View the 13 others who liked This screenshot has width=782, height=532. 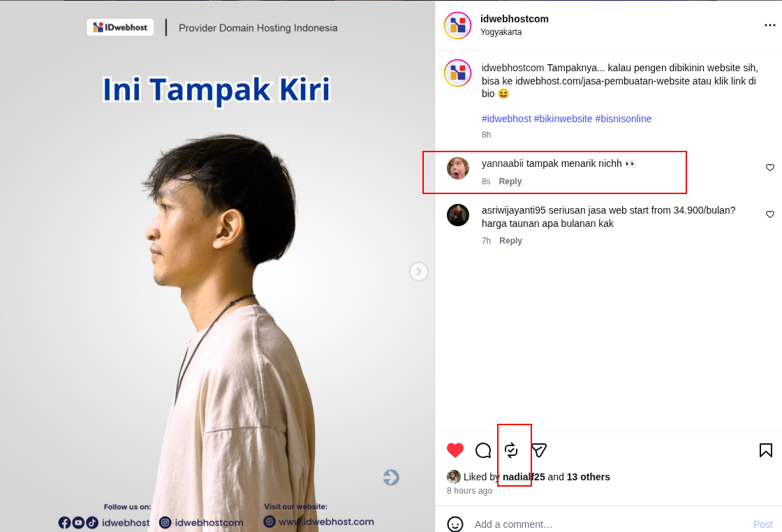pyautogui.click(x=589, y=477)
